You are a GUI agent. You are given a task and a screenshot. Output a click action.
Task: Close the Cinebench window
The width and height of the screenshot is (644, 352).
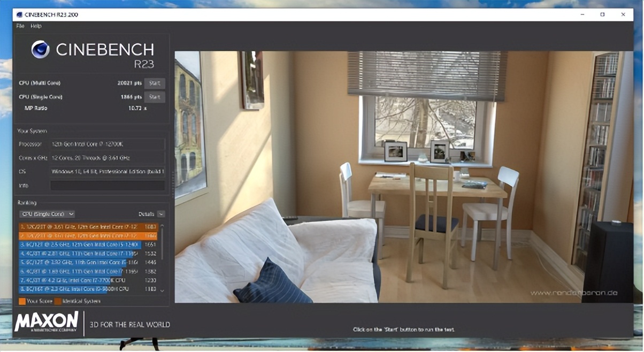coord(623,14)
